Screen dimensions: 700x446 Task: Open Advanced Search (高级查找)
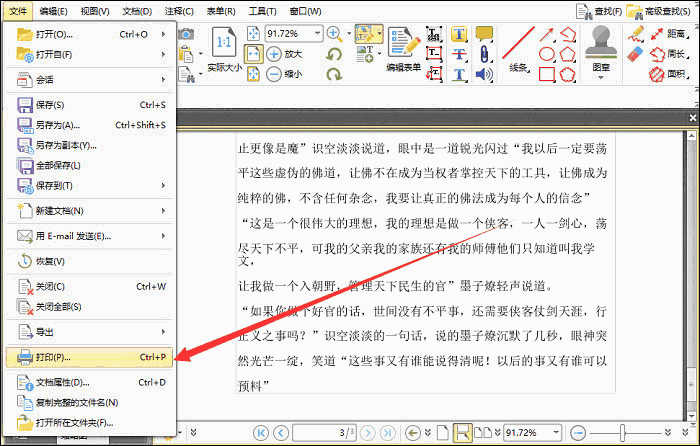point(659,11)
